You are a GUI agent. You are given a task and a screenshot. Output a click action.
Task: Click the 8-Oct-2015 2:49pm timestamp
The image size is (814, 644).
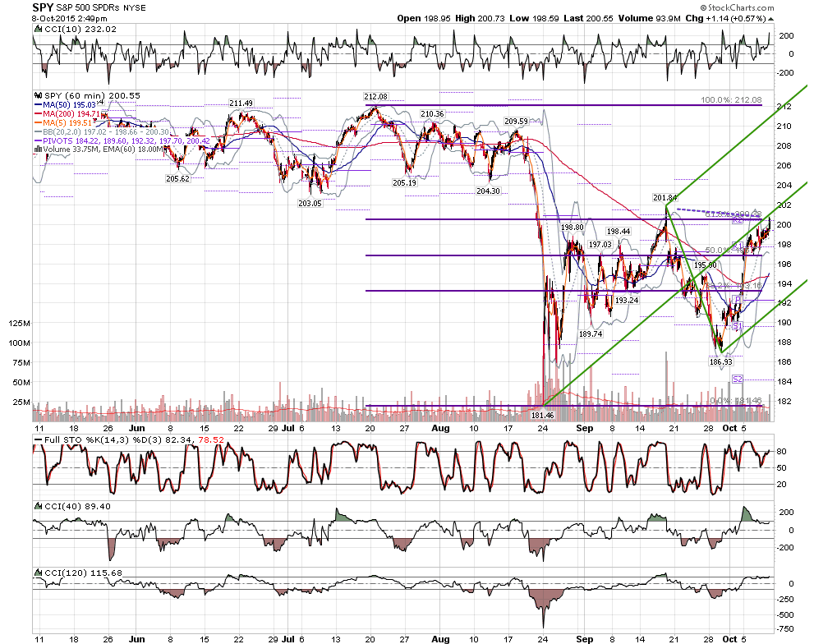point(70,19)
